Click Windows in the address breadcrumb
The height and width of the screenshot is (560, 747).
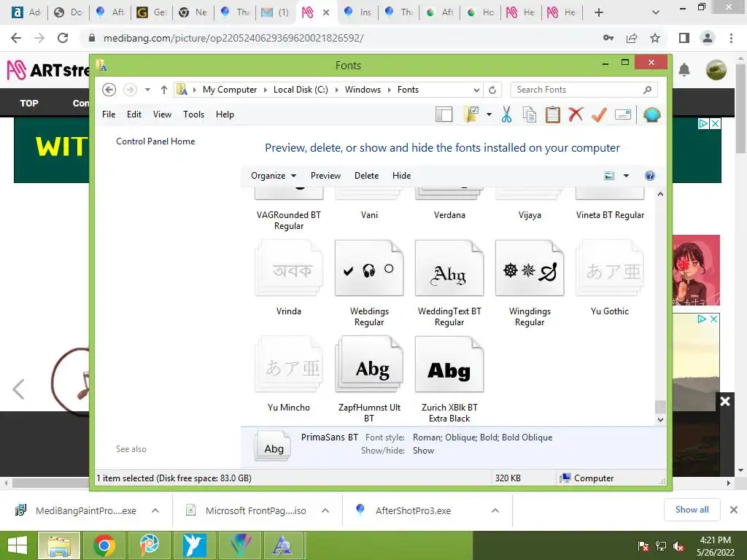coord(363,90)
